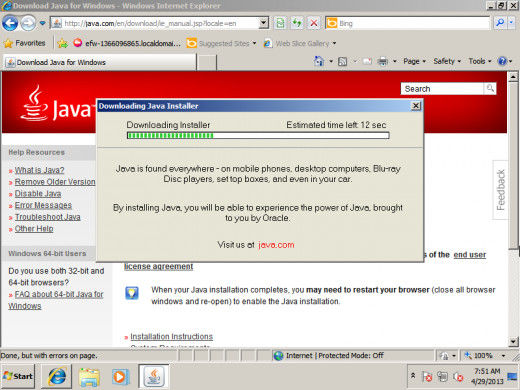Click the red java.com link in dialog

pyautogui.click(x=276, y=245)
